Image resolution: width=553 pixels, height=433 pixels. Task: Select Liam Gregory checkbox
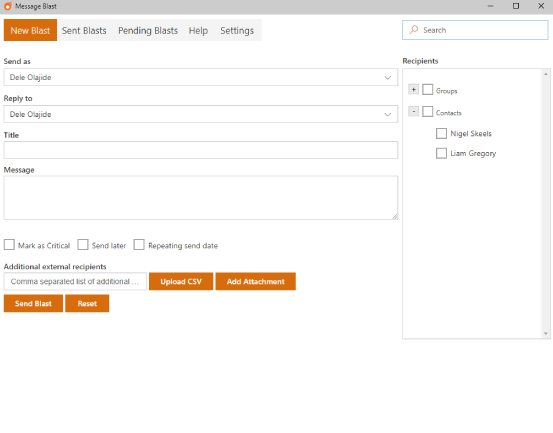(441, 153)
